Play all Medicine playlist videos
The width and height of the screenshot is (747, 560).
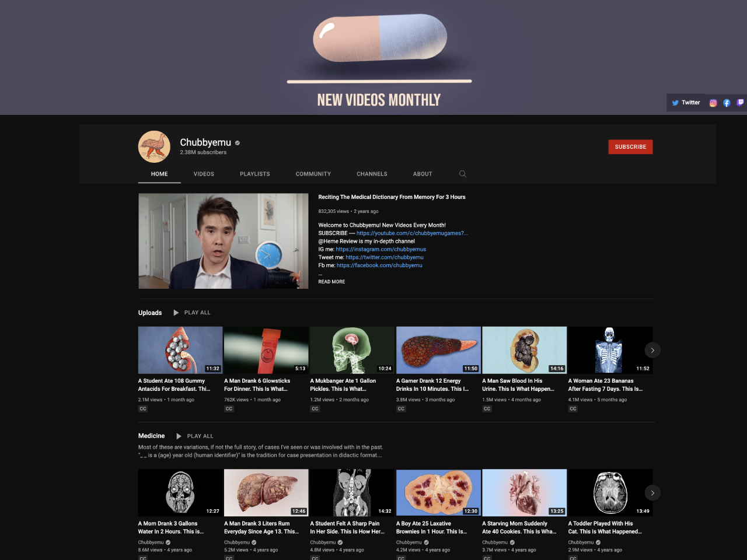[195, 436]
